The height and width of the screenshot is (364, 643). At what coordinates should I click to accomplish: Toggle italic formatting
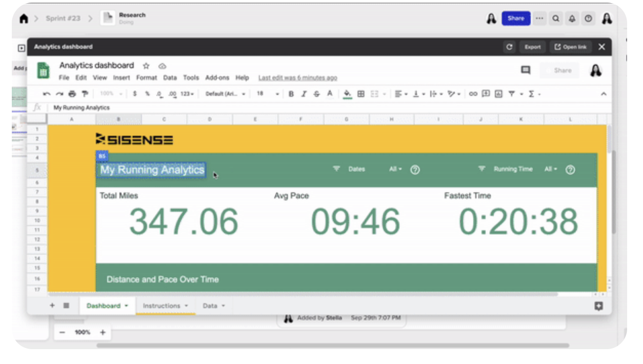click(304, 94)
